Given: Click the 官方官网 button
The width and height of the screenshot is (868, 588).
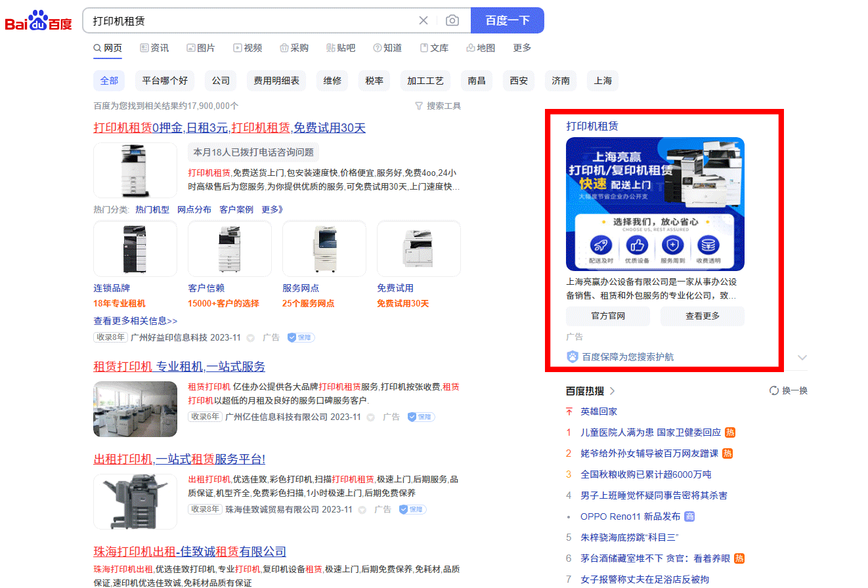Looking at the screenshot, I should 608,316.
